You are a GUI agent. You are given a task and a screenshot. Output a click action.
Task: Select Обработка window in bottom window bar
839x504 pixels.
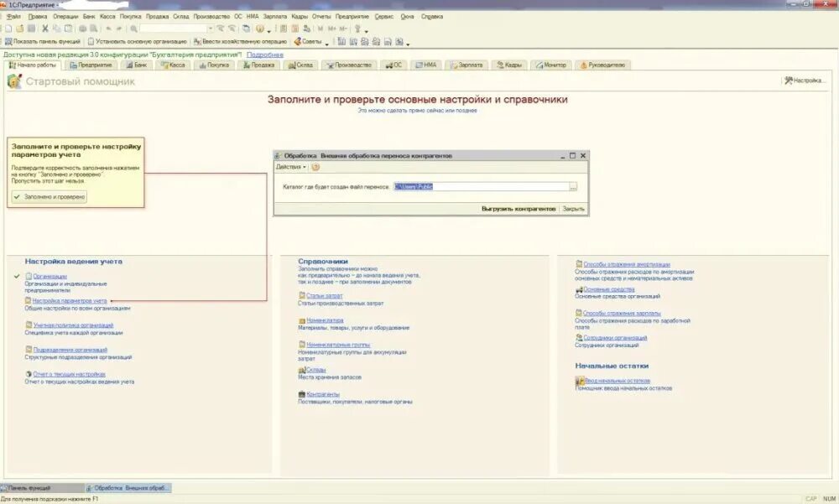click(128, 488)
